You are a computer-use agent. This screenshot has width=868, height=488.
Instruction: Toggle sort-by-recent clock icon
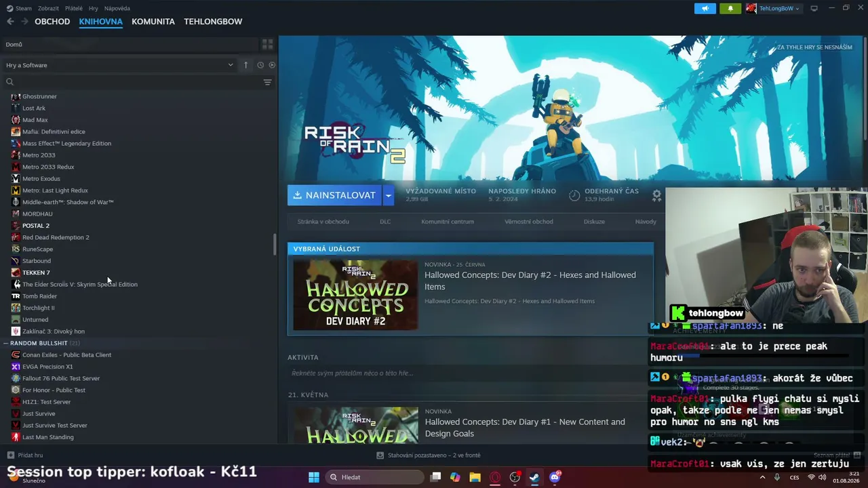(260, 65)
